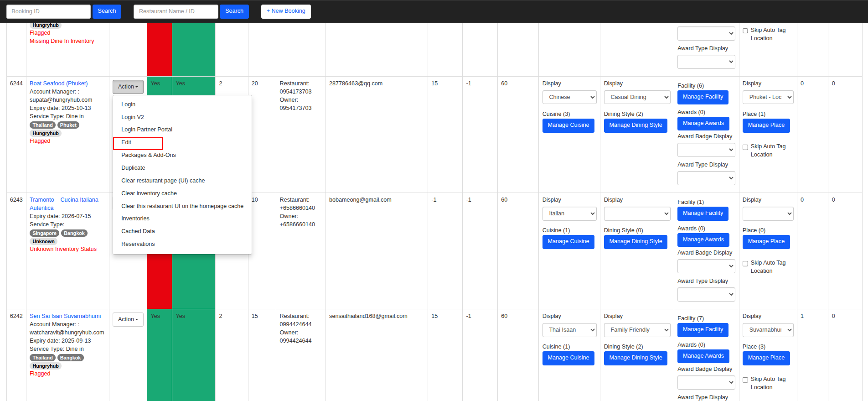The height and width of the screenshot is (401, 868).
Task: Open the Casual Dining display dropdown
Action: [636, 97]
